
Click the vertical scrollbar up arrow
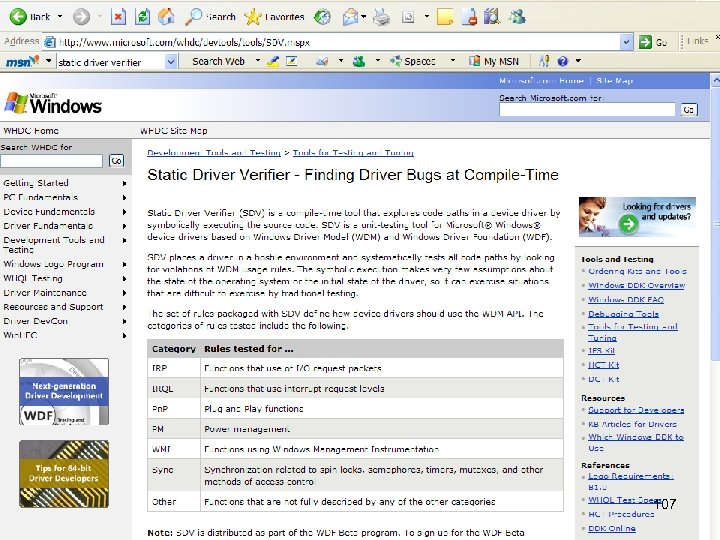tap(715, 80)
